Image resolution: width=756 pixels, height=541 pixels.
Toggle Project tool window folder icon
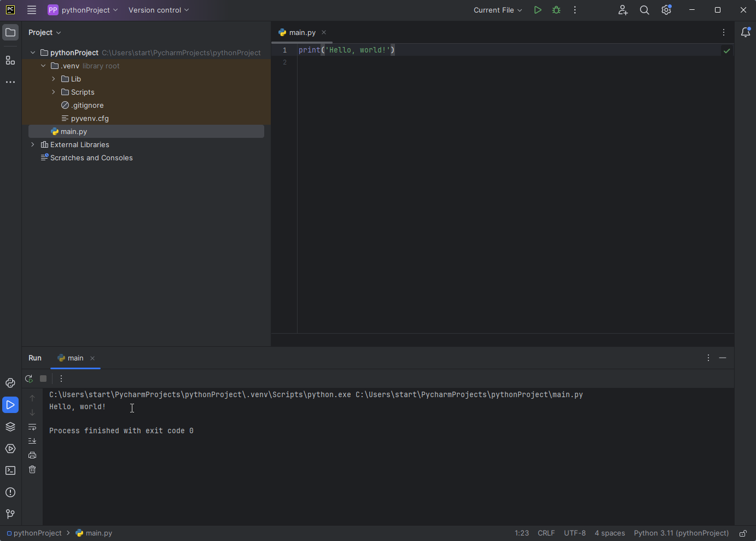pos(10,32)
